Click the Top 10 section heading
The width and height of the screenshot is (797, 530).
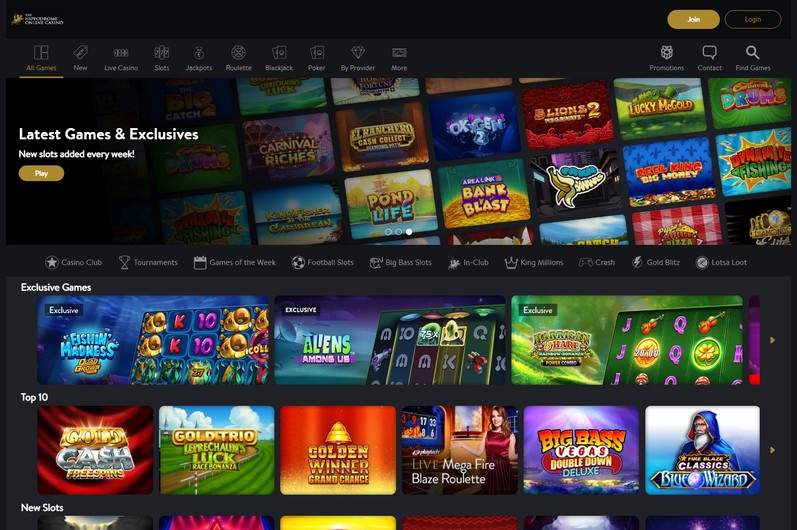click(x=34, y=397)
